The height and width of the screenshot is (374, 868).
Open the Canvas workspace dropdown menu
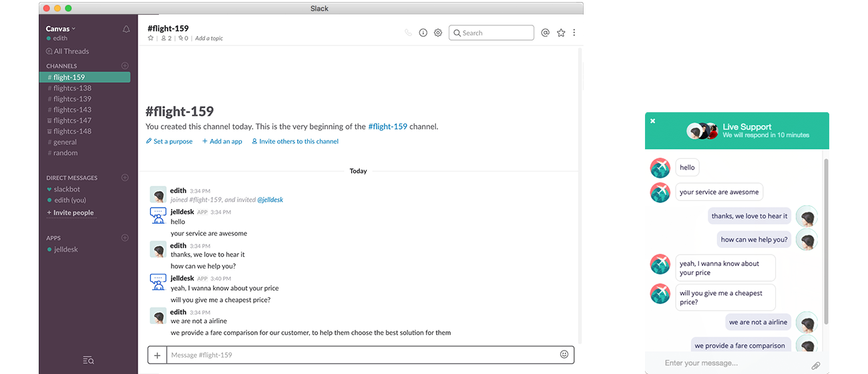coord(61,29)
